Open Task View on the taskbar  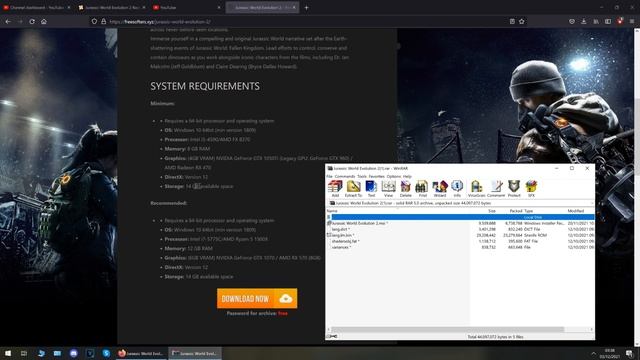[24, 353]
